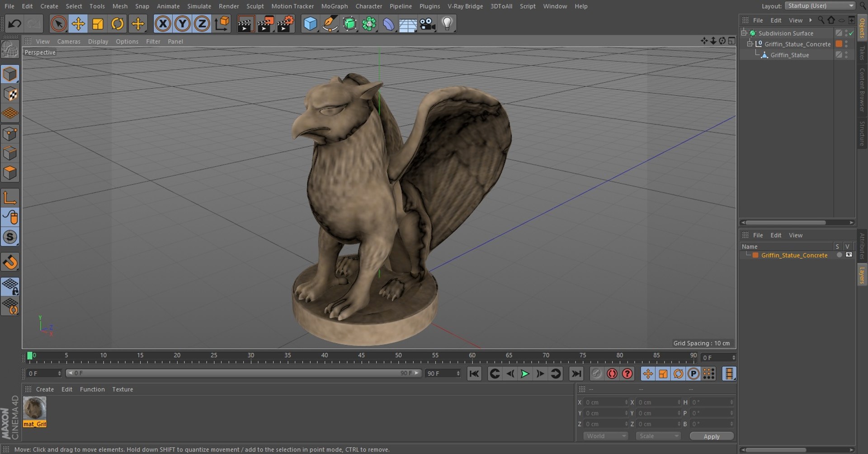Open the Layout dropdown Startup (User)

820,6
